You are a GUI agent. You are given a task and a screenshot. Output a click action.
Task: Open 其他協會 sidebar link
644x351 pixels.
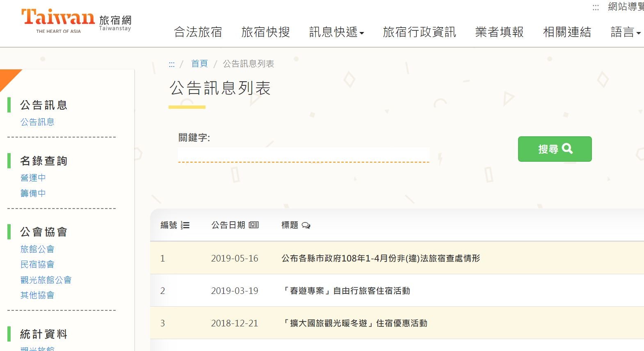[x=37, y=295]
